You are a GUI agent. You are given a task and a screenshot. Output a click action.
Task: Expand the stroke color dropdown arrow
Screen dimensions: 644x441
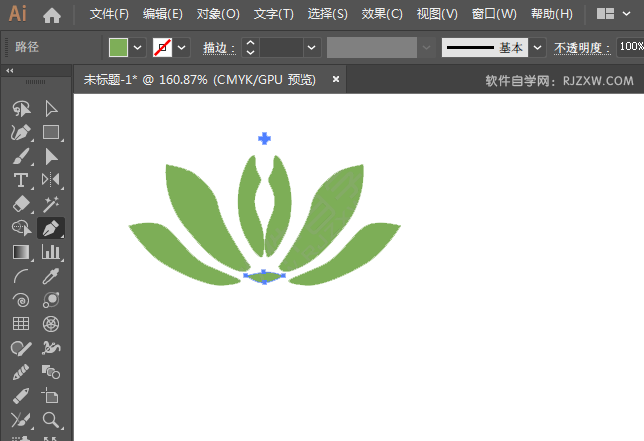181,48
